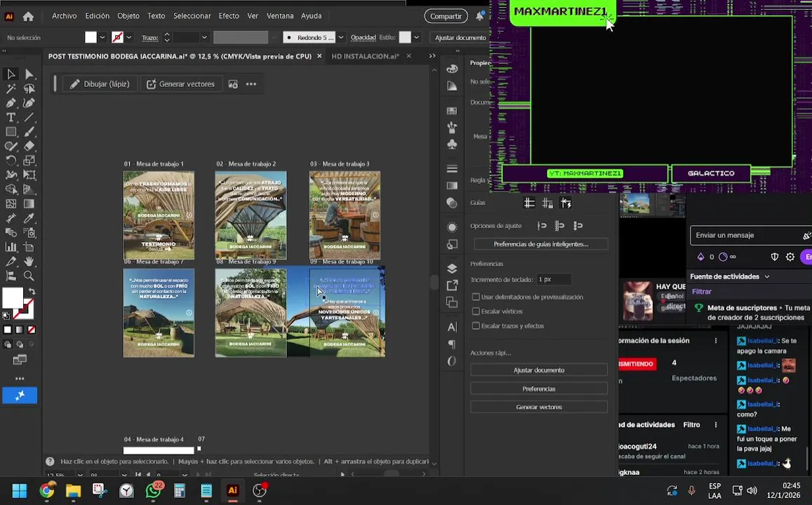Image resolution: width=812 pixels, height=505 pixels.
Task: Expand hidden document tabs chevron
Action: (x=432, y=56)
